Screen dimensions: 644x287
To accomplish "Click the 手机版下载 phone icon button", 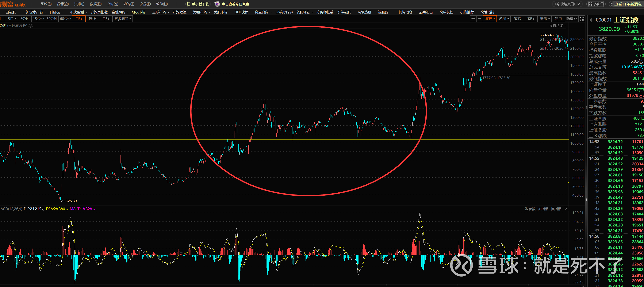I will [x=198, y=4].
